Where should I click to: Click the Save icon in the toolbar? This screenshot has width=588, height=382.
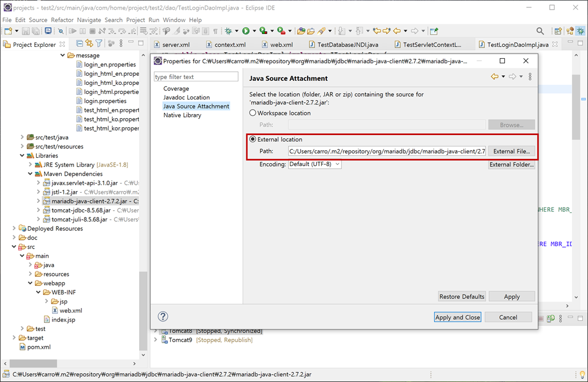[25, 31]
